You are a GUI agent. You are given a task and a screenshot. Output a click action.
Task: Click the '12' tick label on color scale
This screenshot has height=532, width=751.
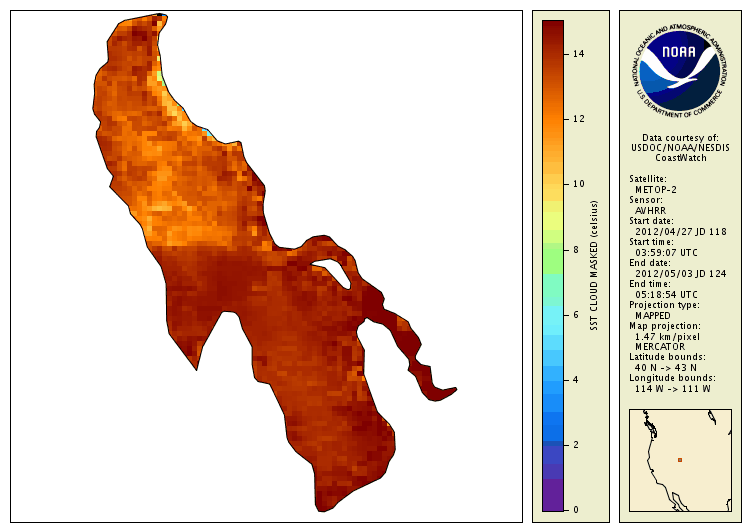[x=579, y=119]
